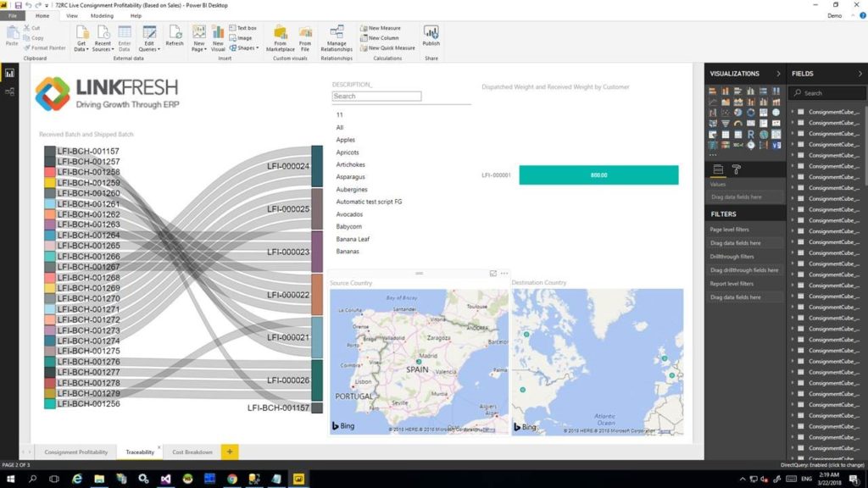Image resolution: width=868 pixels, height=488 pixels.
Task: Click the LFI-000024 Sankey node
Action: 317,167
